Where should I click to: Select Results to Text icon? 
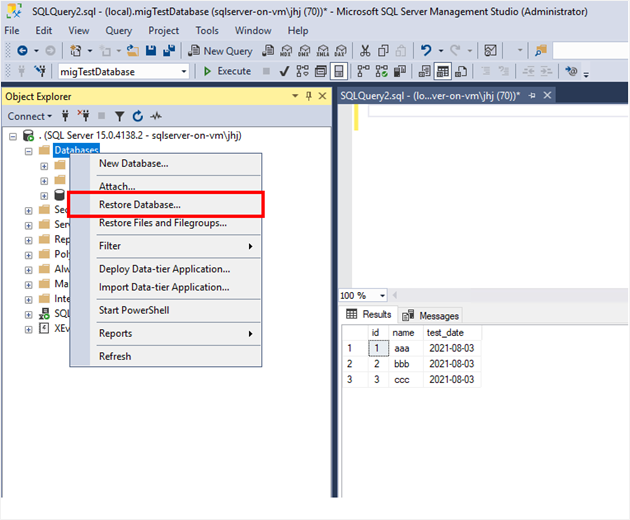(424, 72)
